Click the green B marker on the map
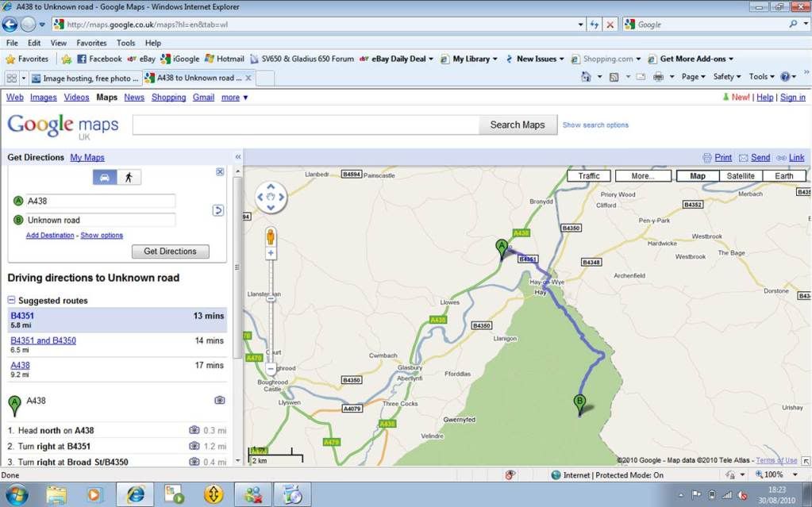The width and height of the screenshot is (812, 507). click(x=579, y=405)
